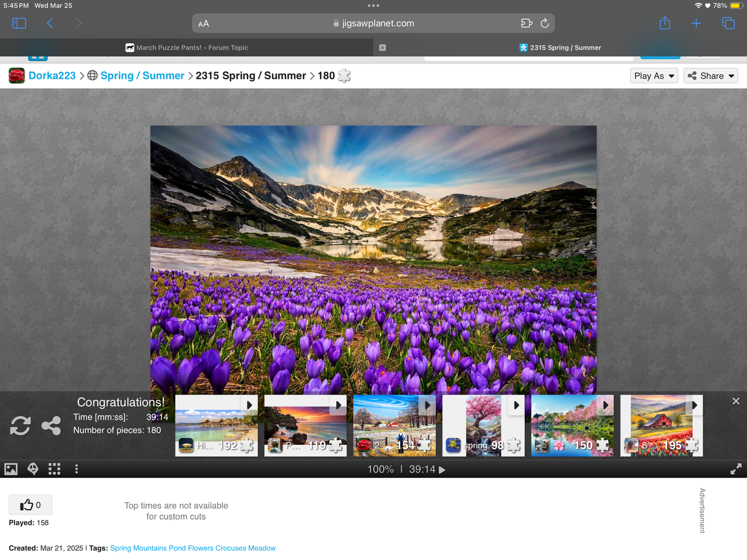This screenshot has height=560, width=747.
Task: Tap the AA reader options in address bar
Action: 204,24
